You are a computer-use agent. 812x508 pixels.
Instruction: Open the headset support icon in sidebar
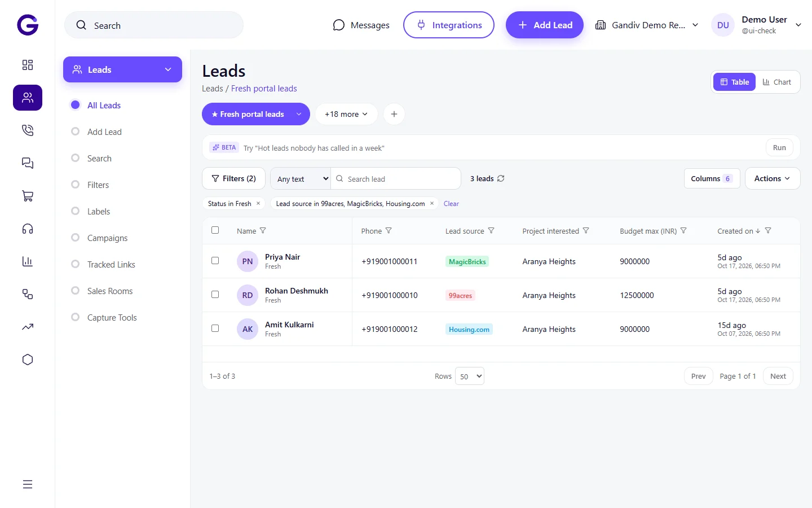pyautogui.click(x=28, y=229)
